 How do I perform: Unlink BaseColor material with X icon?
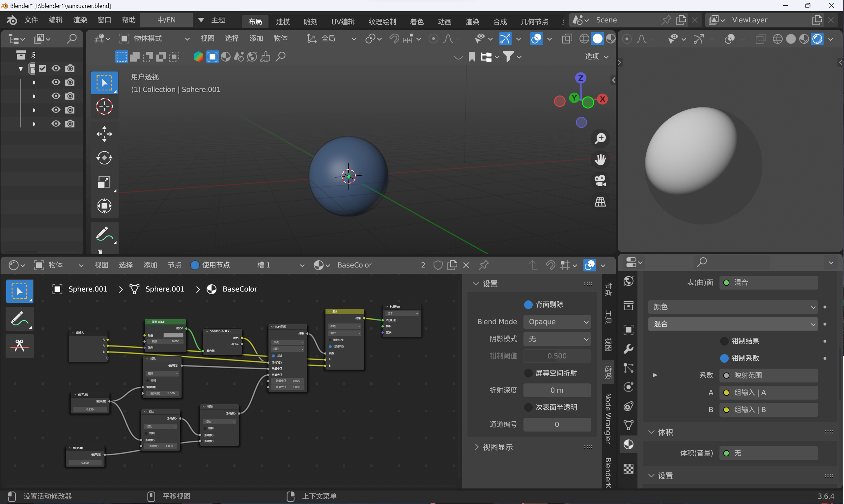[466, 265]
